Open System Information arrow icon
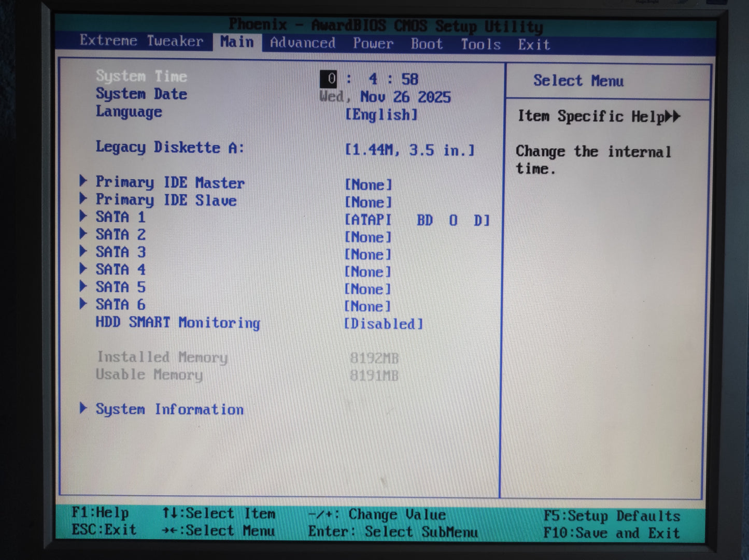Image resolution: width=749 pixels, height=560 pixels. pos(83,408)
